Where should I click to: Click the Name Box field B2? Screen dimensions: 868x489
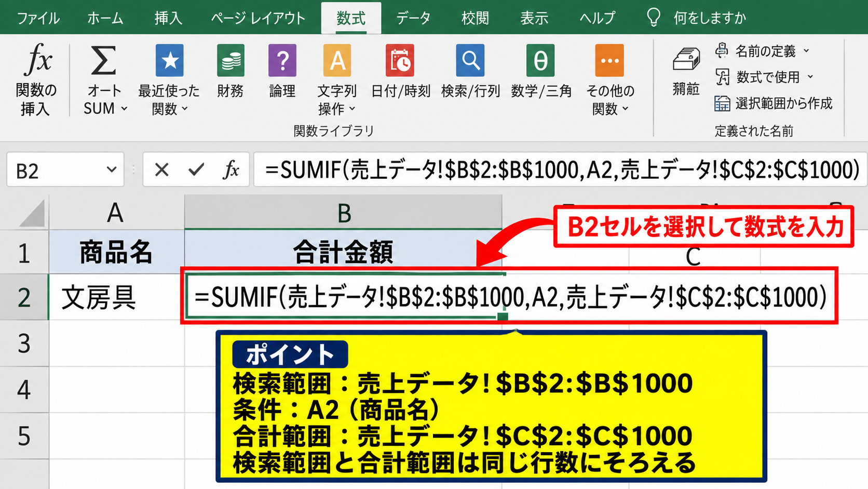(x=65, y=169)
